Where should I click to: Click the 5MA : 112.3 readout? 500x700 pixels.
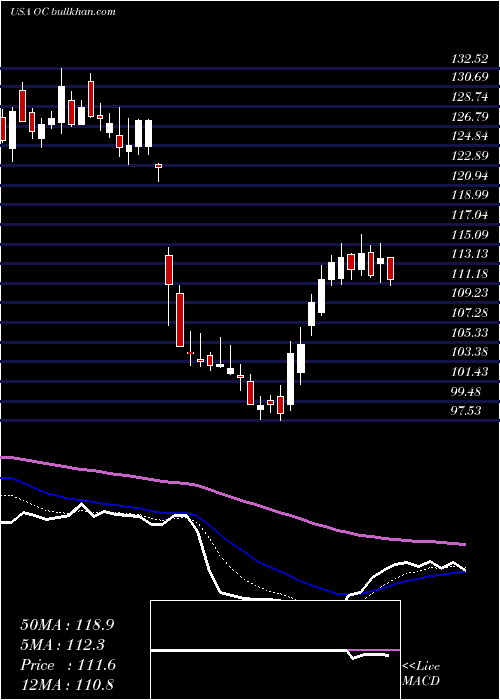tap(62, 645)
